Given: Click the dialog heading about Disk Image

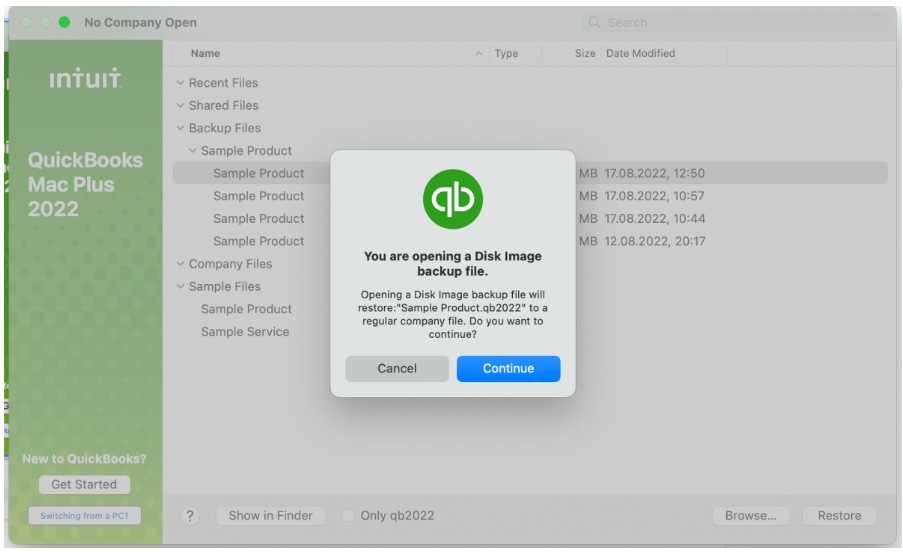Looking at the screenshot, I should [453, 264].
